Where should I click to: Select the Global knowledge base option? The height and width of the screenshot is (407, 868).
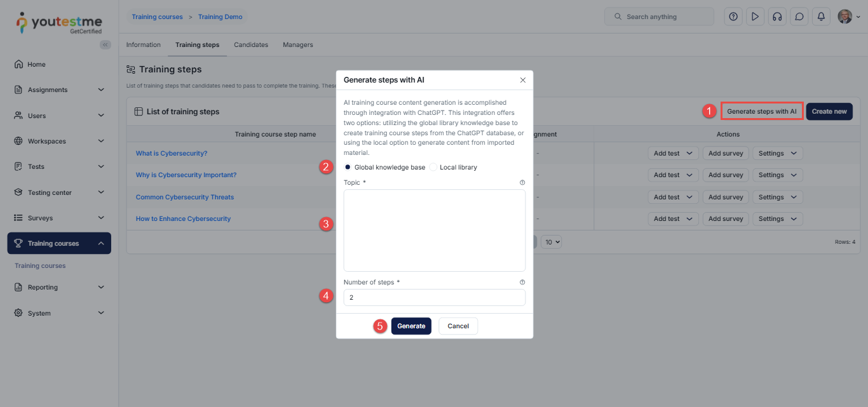coord(348,168)
